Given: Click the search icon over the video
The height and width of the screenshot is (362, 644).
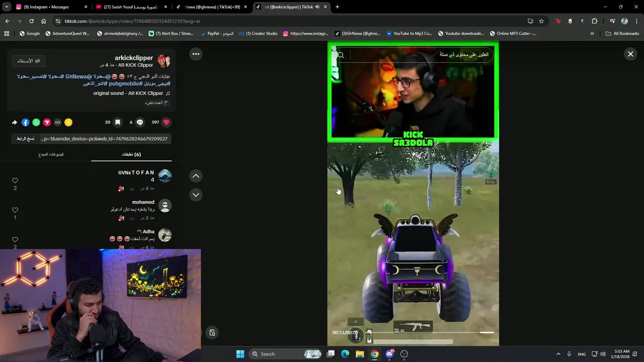Looking at the screenshot, I should tap(341, 55).
